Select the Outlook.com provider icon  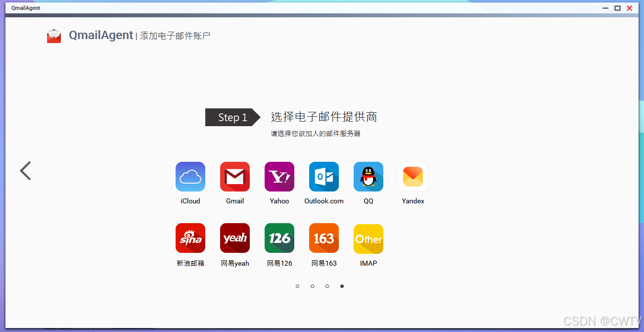[x=324, y=177]
